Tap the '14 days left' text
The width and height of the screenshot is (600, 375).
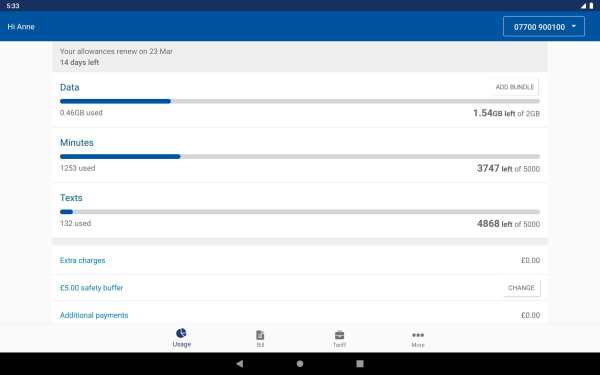[x=80, y=62]
